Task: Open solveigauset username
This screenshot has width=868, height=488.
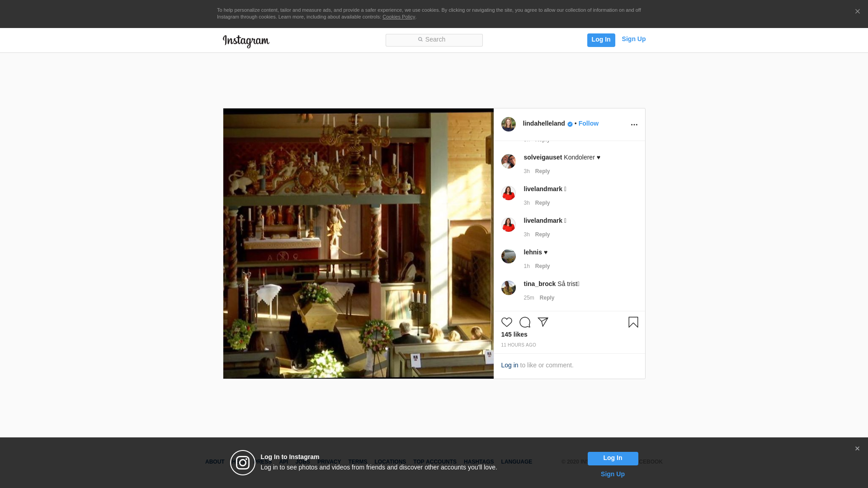Action: click(542, 157)
